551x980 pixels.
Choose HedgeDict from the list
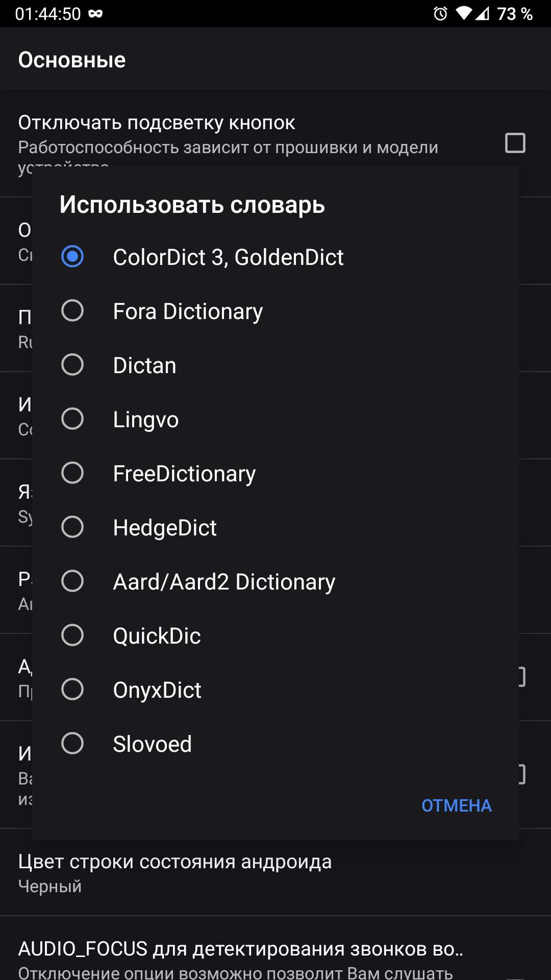click(72, 527)
